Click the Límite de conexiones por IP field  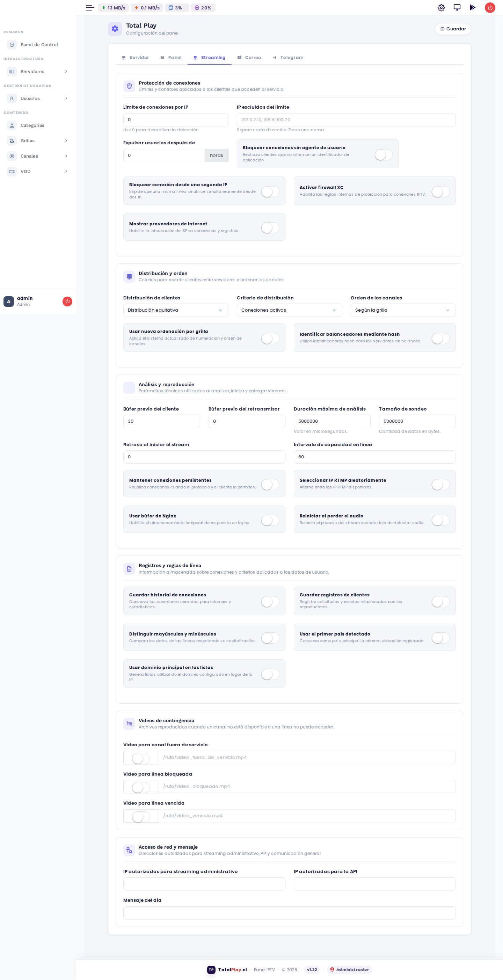176,120
